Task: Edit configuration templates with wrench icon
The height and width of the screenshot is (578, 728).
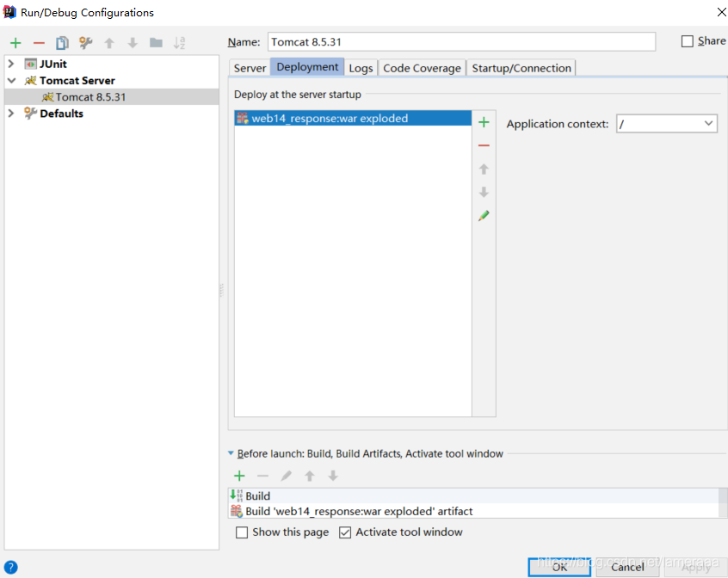Action: point(84,42)
